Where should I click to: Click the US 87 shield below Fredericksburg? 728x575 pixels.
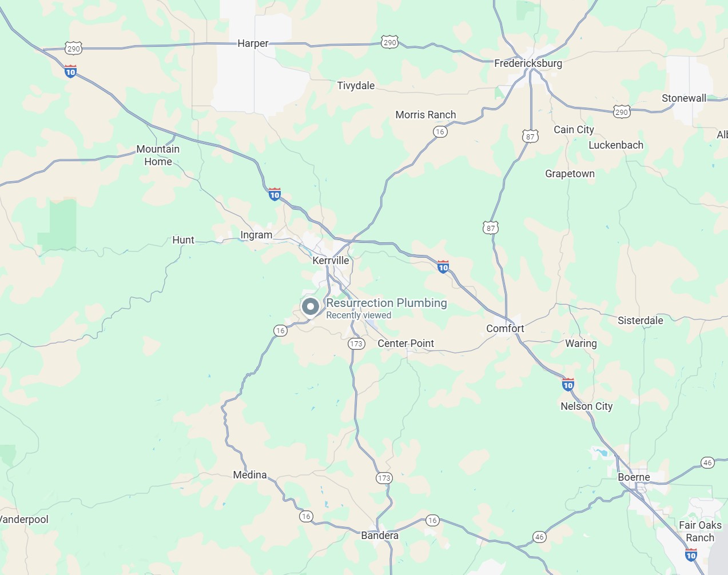530,137
